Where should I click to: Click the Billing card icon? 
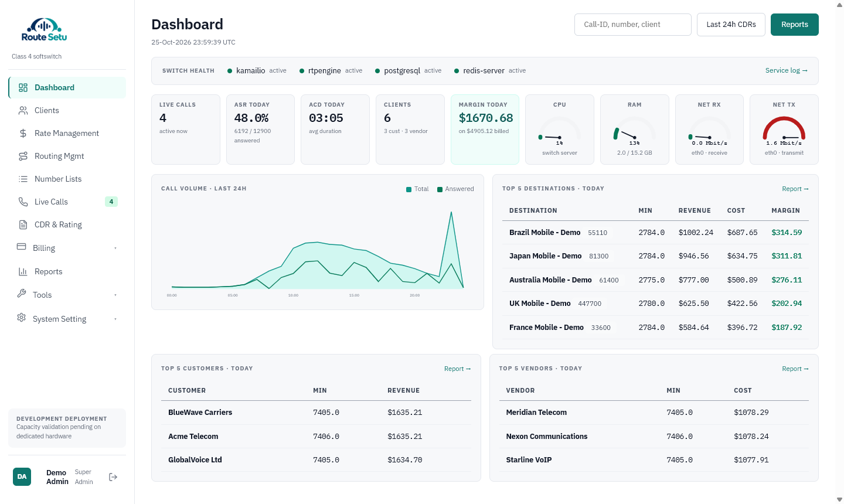click(22, 247)
